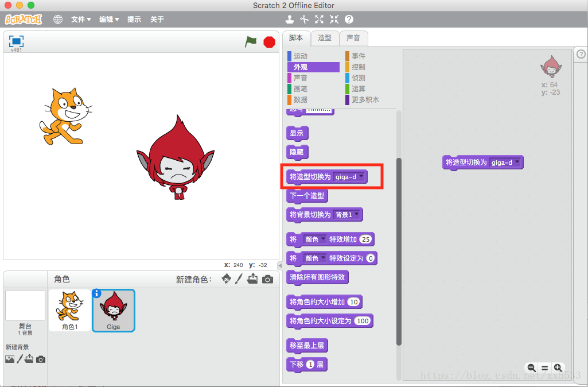Click the 隐藏 block
Image resolution: width=588 pixels, height=387 pixels.
click(x=297, y=152)
